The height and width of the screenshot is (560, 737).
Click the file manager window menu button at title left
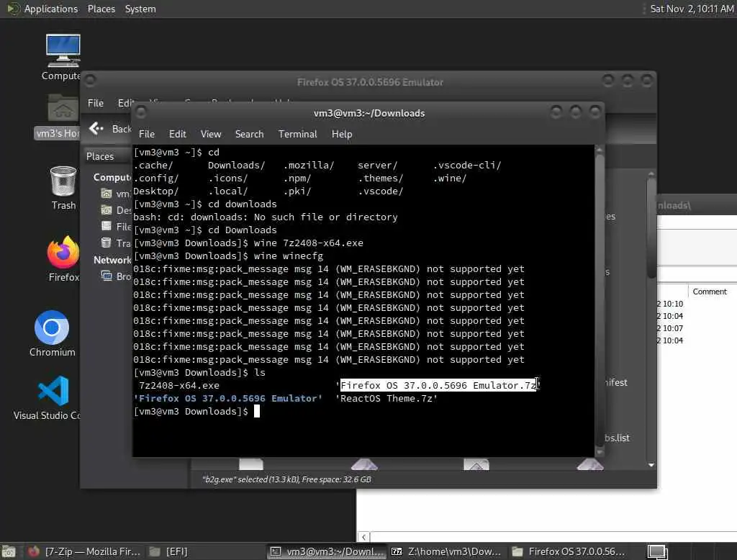pyautogui.click(x=90, y=81)
